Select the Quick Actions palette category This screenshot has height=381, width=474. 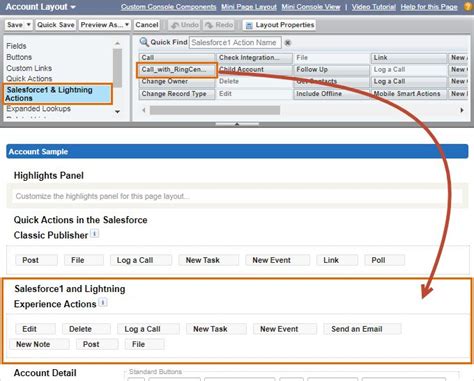(29, 79)
